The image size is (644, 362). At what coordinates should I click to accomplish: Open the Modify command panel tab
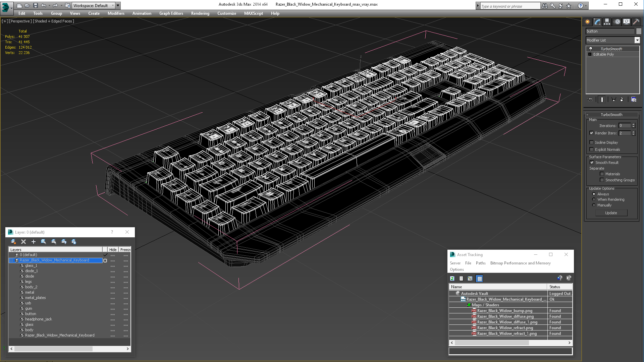pyautogui.click(x=597, y=22)
